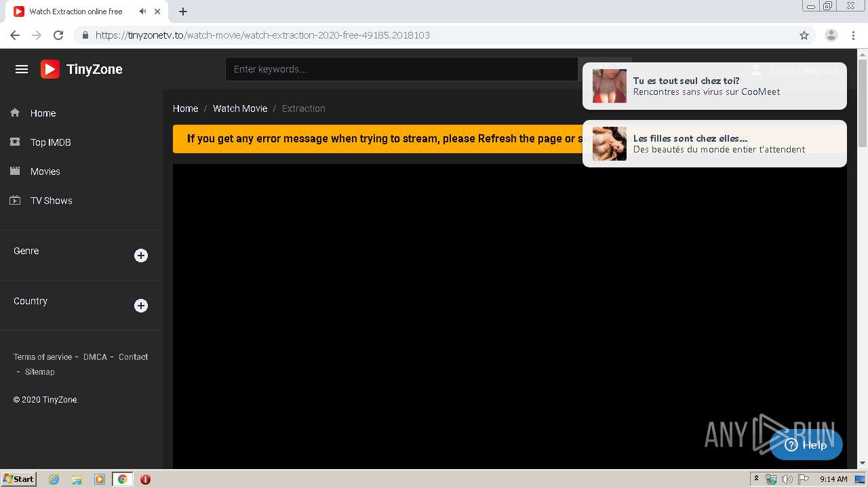Click the © 2020 TinyZone footer text
This screenshot has width=868, height=488.
tap(45, 400)
